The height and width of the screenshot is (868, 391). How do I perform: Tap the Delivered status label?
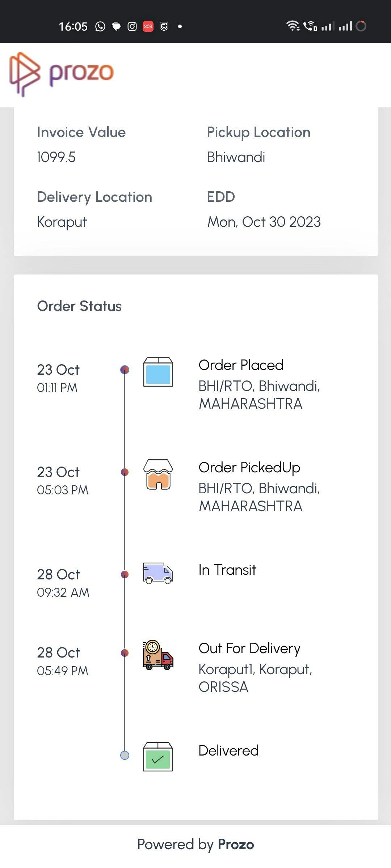[x=228, y=751]
